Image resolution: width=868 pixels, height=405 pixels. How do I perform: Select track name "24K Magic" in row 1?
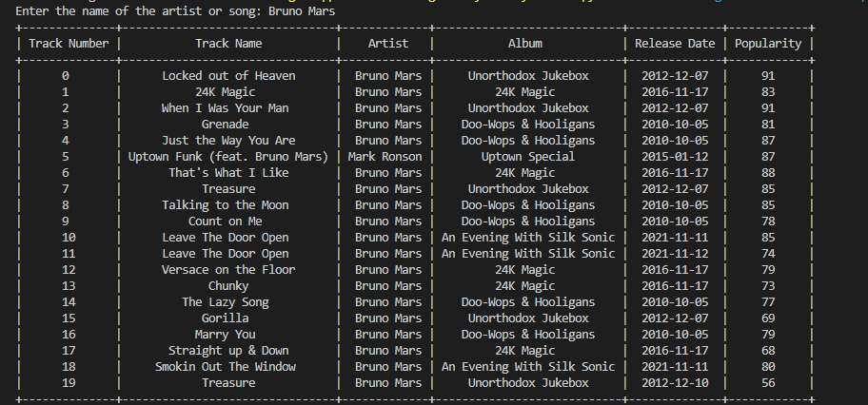226,92
